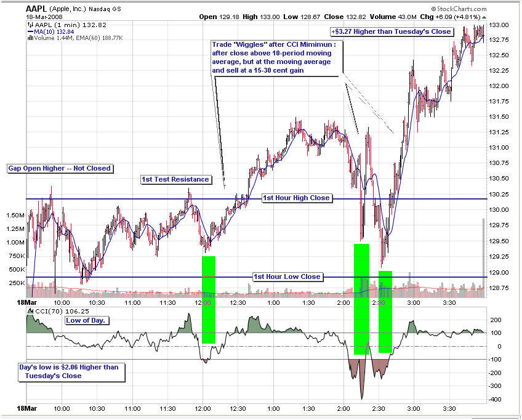The image size is (522, 420).
Task: Click the Volume 1.44M, EMA(60) 188.77K legend
Action: (79, 38)
